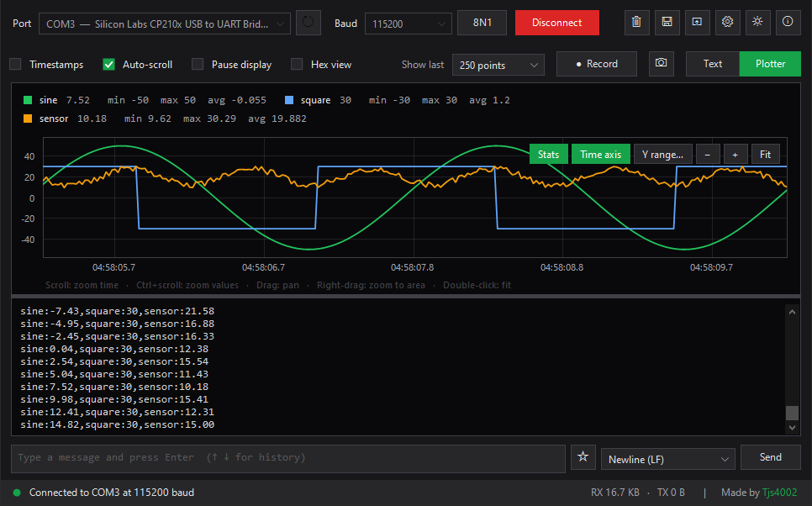
Task: Open the Tjs4002 author link
Action: pyautogui.click(x=779, y=493)
